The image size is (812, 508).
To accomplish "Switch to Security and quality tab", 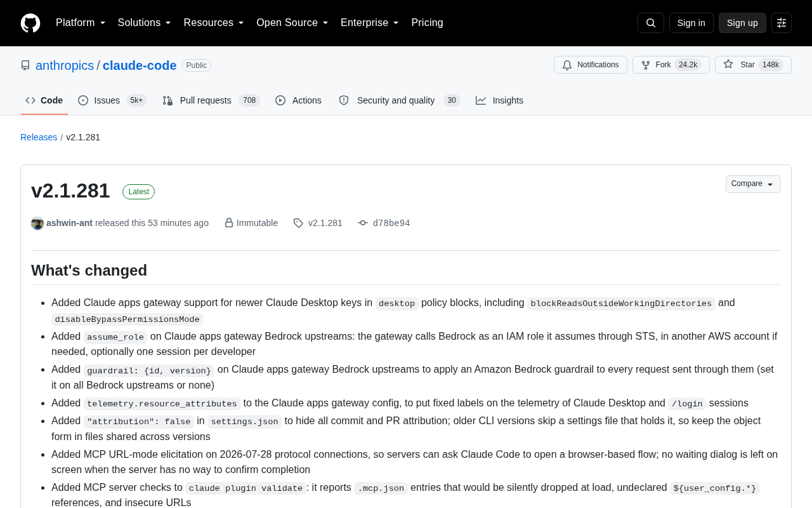I will (x=400, y=100).
